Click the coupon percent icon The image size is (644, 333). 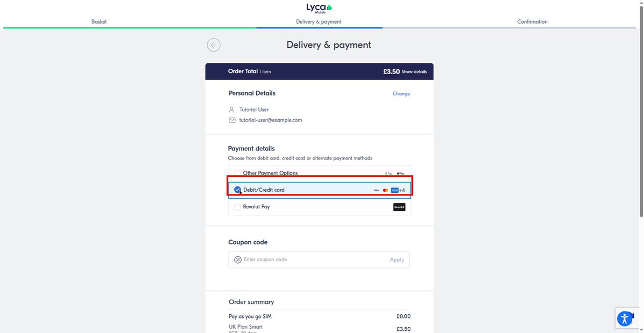pos(238,259)
